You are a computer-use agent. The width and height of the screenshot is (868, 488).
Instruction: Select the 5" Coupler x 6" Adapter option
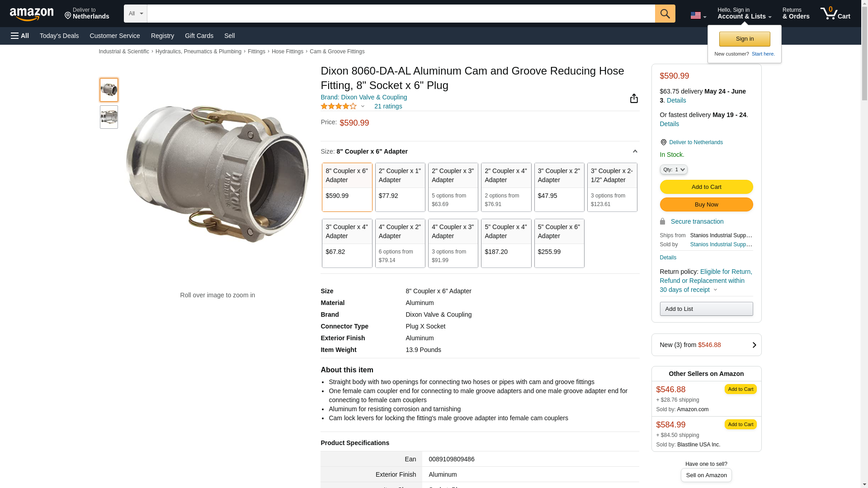click(559, 243)
